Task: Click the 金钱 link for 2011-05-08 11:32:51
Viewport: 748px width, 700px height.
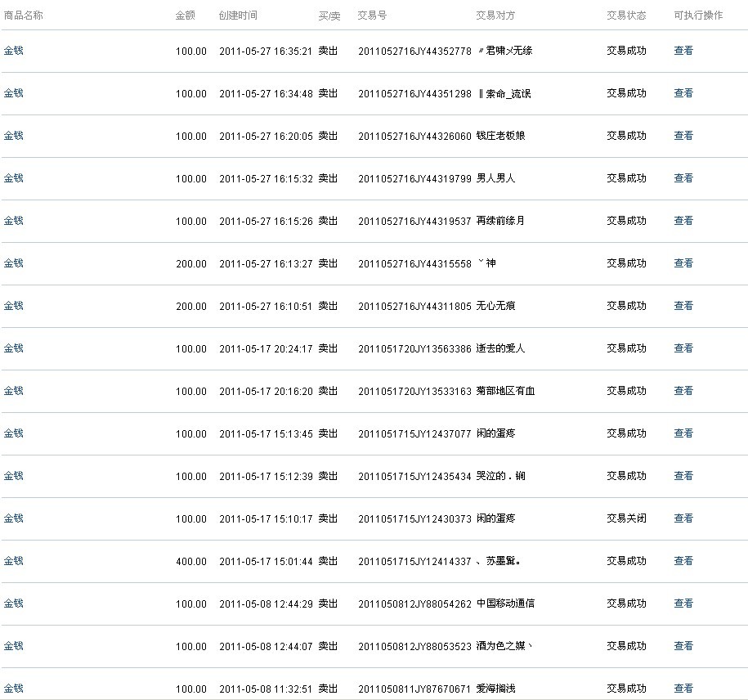Action: pyautogui.click(x=14, y=689)
